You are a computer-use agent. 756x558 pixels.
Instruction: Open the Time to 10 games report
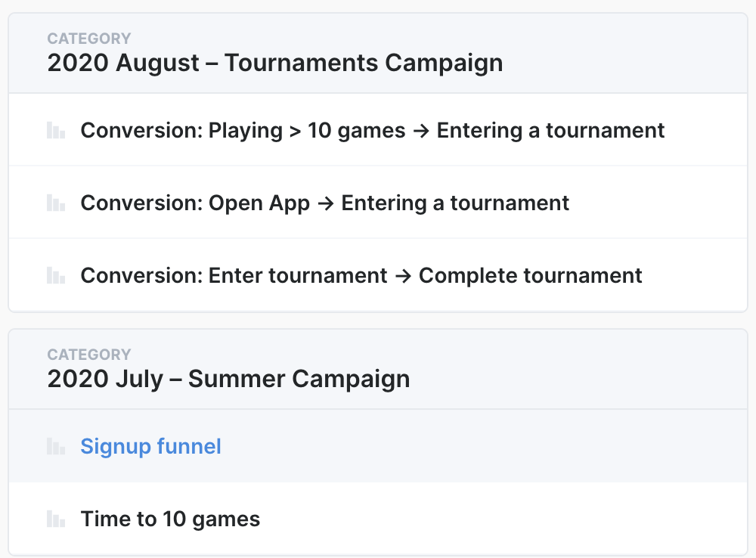[x=170, y=519]
